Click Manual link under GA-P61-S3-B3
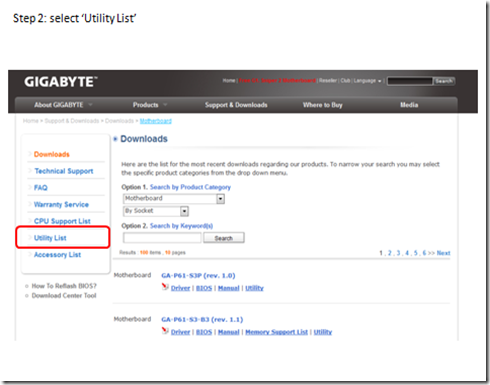Viewport: 490px width, 385px height. point(229,332)
